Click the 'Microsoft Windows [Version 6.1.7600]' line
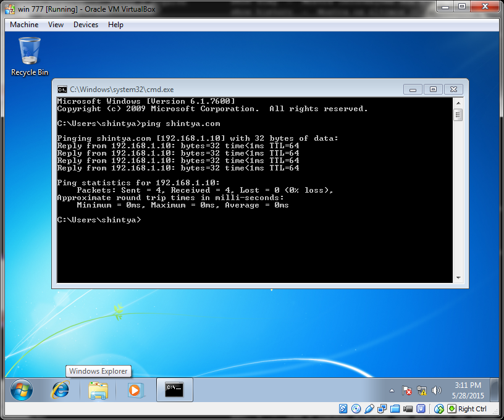 click(x=146, y=101)
